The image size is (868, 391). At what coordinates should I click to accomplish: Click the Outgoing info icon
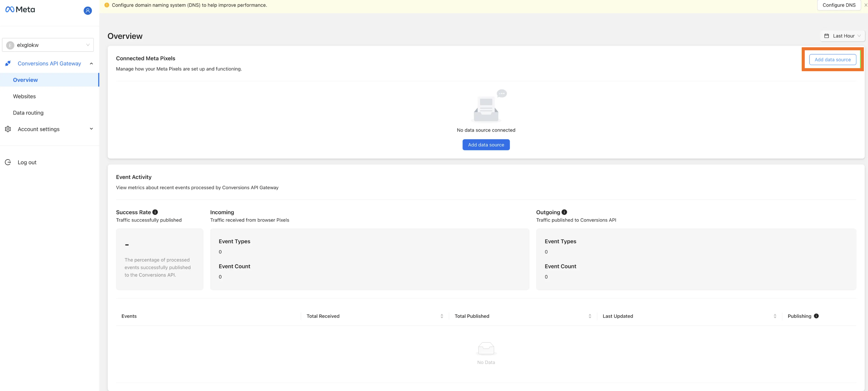(564, 212)
